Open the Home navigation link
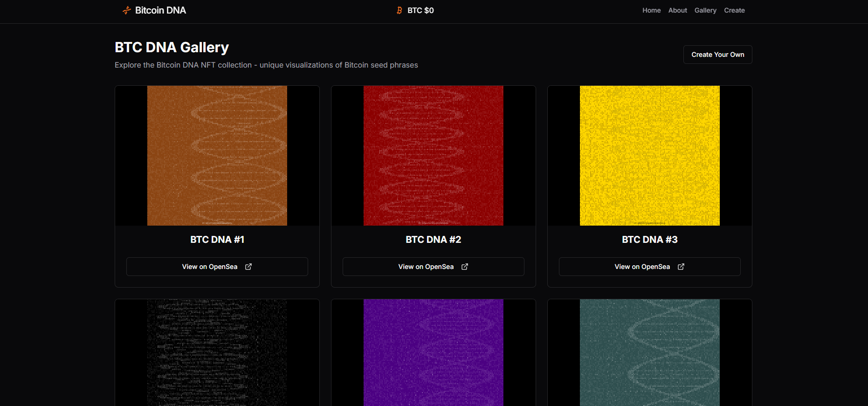Screen dimensions: 868x406 coord(651,10)
